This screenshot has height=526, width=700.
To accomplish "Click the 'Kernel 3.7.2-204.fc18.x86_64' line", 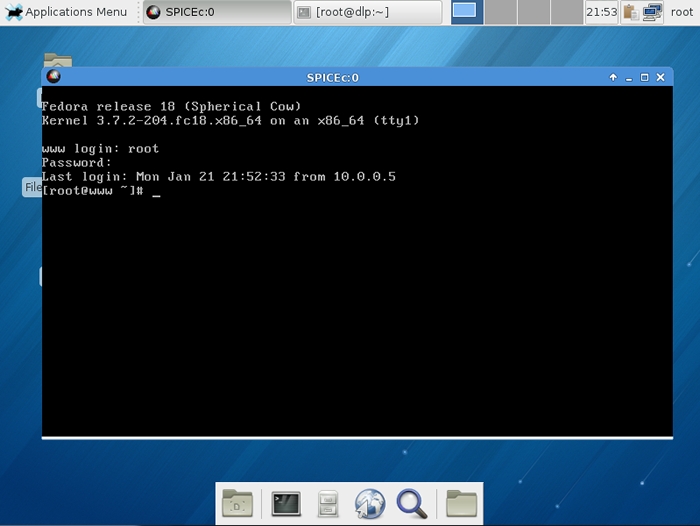I will click(x=230, y=121).
